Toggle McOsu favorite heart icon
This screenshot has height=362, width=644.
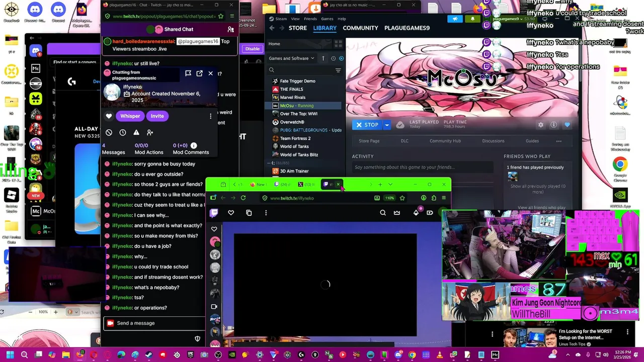[x=567, y=125]
